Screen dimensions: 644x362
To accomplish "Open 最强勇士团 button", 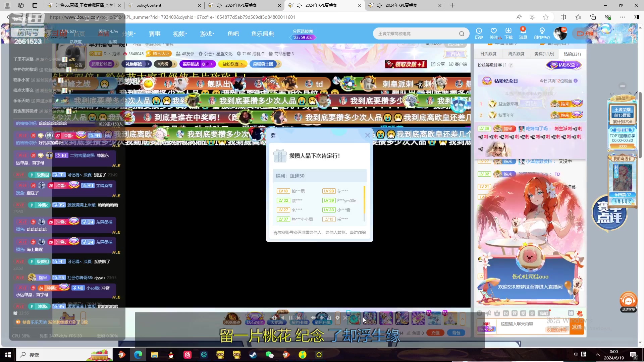I will tap(265, 64).
